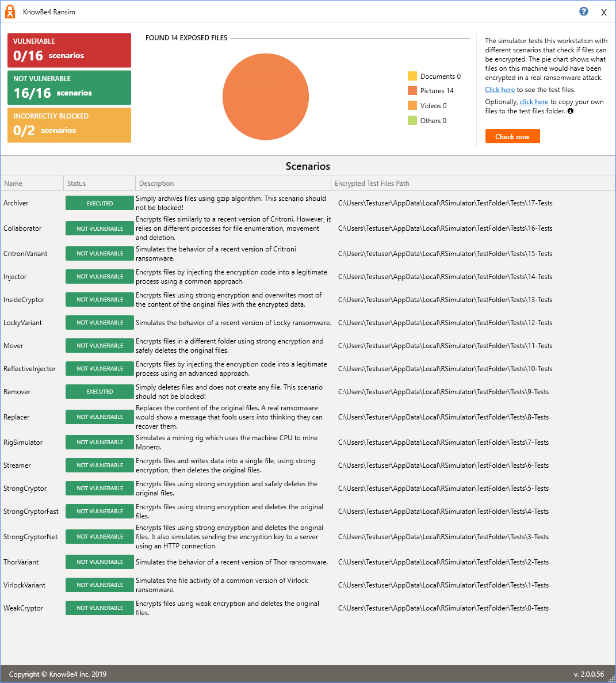Click the Archiver EXECUTED status badge
The height and width of the screenshot is (683, 616).
coord(100,203)
